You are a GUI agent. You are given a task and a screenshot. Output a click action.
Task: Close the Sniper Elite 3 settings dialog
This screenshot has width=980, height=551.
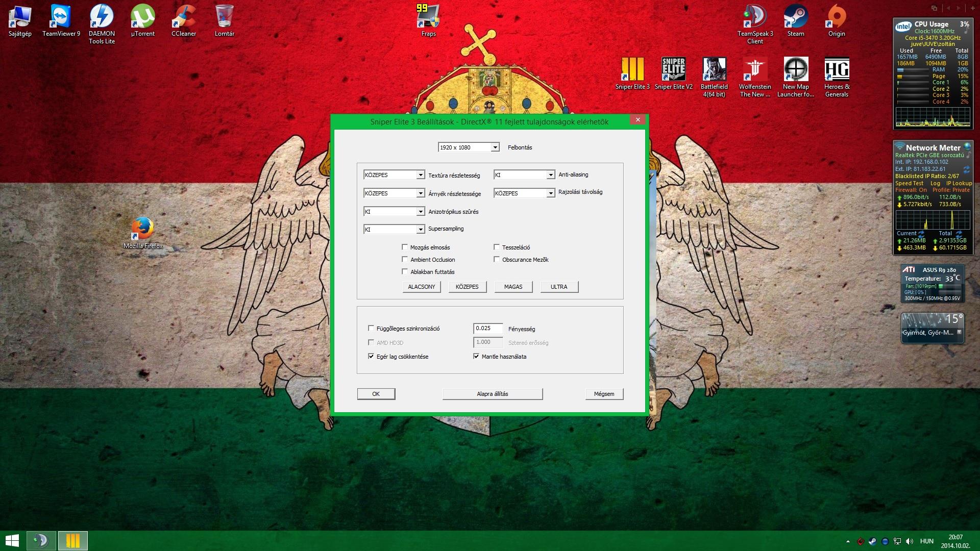638,120
